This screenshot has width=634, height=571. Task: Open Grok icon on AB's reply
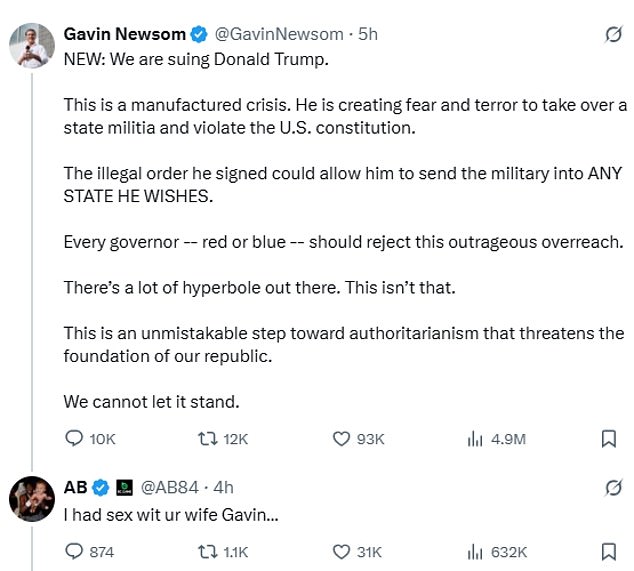[x=607, y=487]
